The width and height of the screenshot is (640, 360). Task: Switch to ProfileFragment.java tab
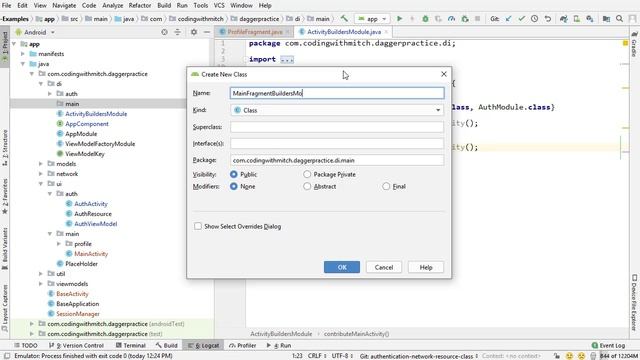[254, 32]
